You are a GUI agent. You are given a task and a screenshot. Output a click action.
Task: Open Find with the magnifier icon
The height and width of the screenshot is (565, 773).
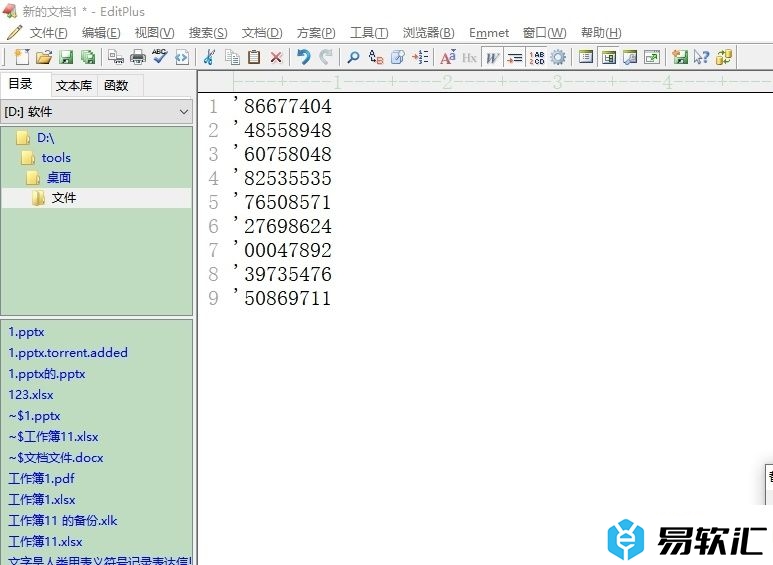[x=353, y=58]
